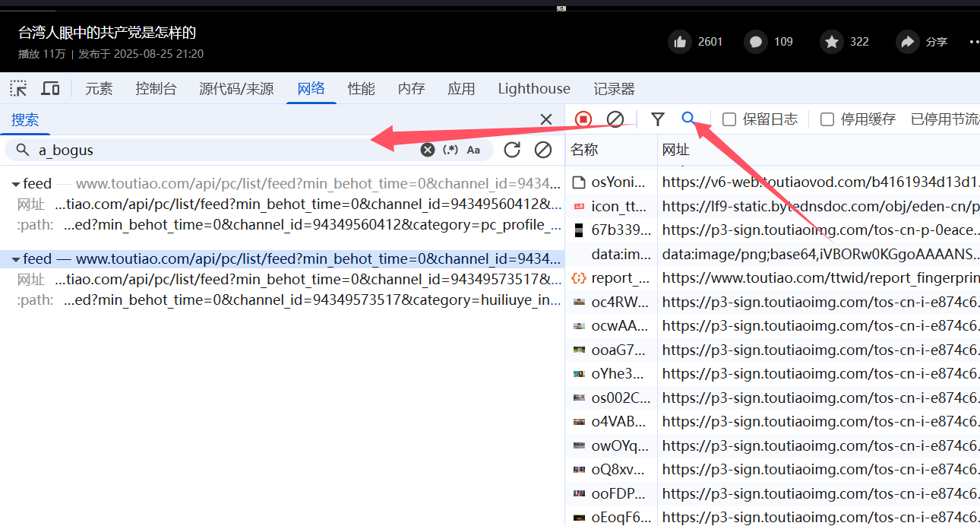Click the star favorite icon with 322
The height and width of the screenshot is (526, 980).
[x=832, y=42]
